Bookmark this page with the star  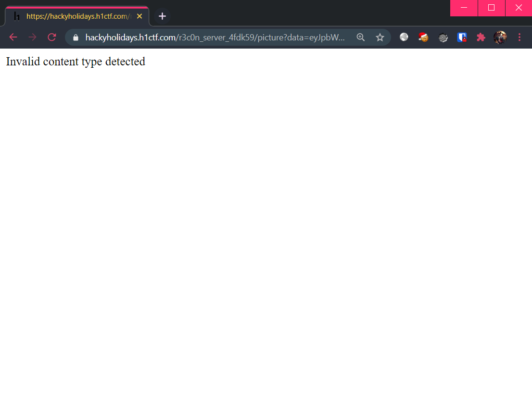coord(380,37)
